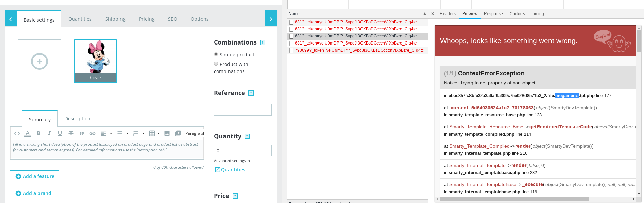Insert a blockquote
644x203 pixels.
point(82,133)
